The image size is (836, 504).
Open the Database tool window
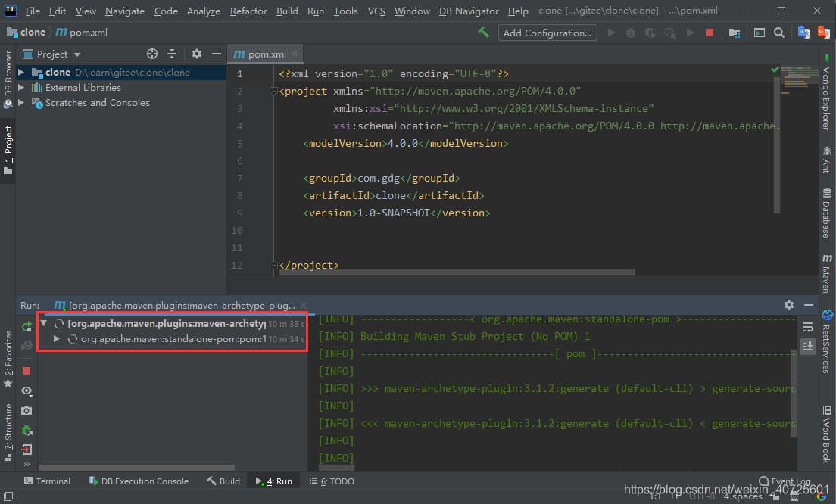826,213
